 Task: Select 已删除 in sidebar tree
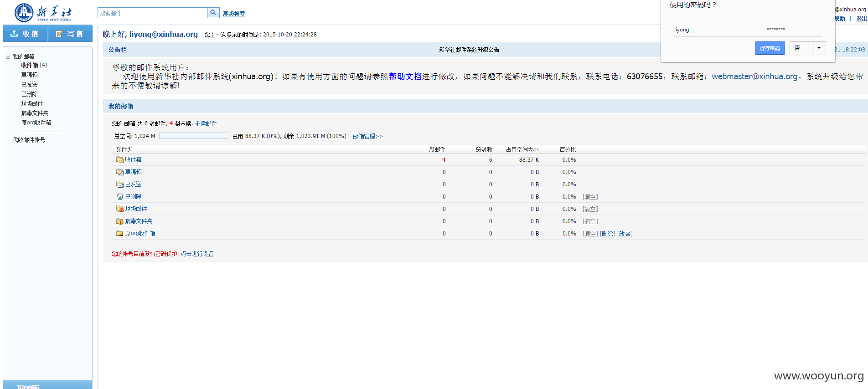[x=30, y=94]
